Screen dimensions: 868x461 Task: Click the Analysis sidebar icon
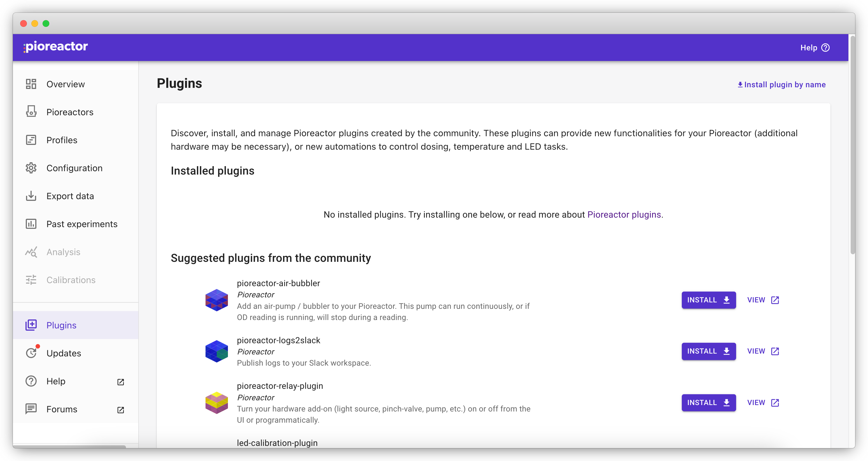click(x=31, y=252)
